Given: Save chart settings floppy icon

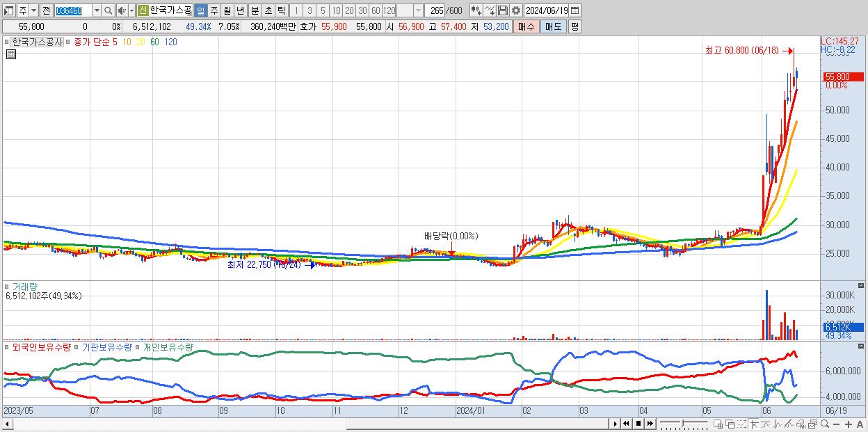Looking at the screenshot, I should click(x=502, y=10).
